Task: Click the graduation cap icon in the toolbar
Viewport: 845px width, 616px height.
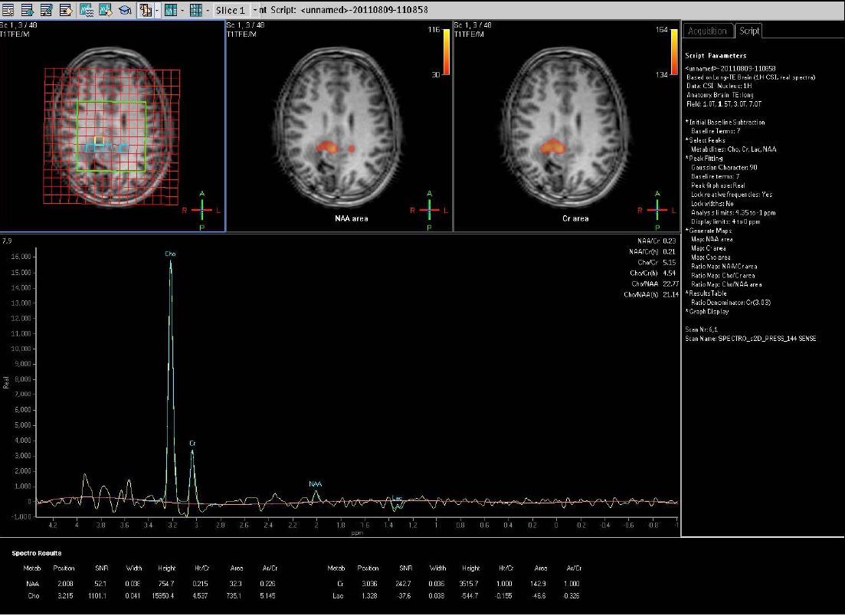Action: point(123,10)
